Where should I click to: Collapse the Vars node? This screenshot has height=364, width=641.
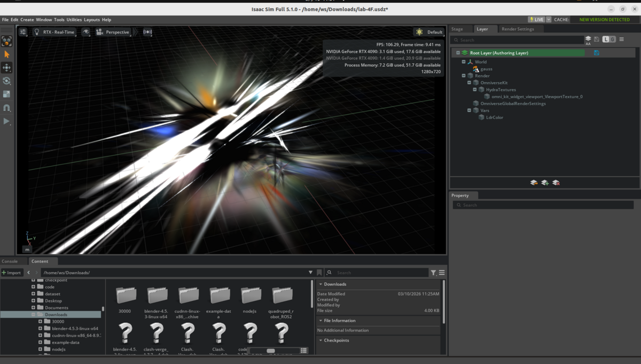470,110
